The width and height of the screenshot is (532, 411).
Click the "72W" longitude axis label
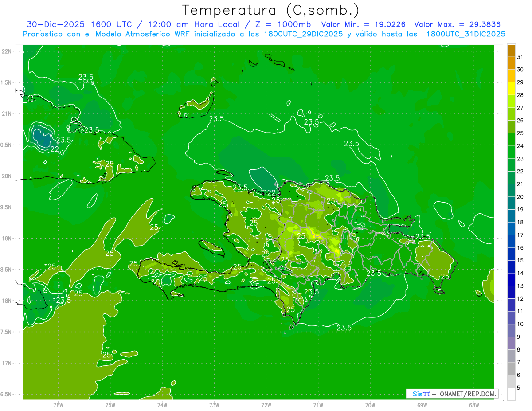[x=266, y=405]
